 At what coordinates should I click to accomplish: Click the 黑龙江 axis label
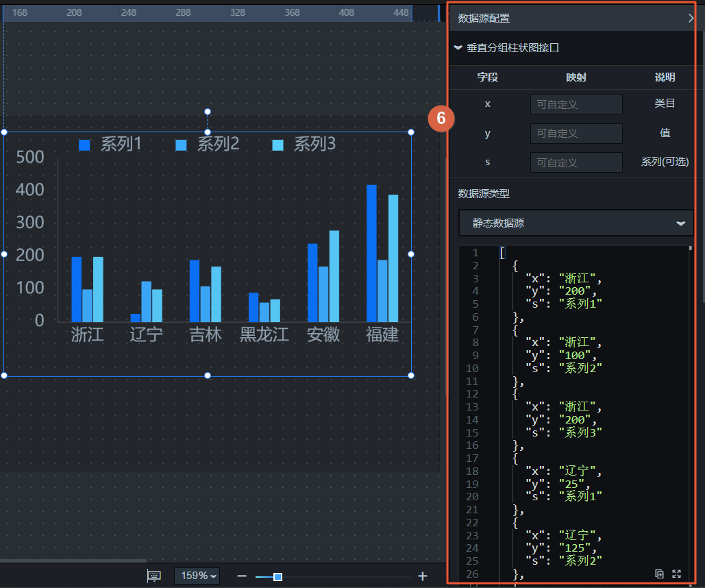coord(264,334)
